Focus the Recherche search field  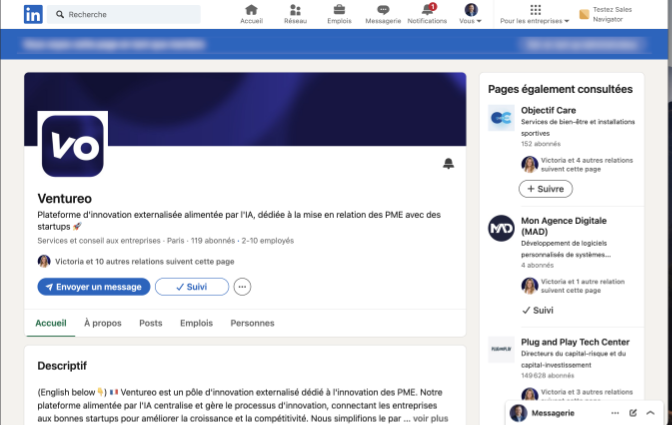tap(124, 14)
